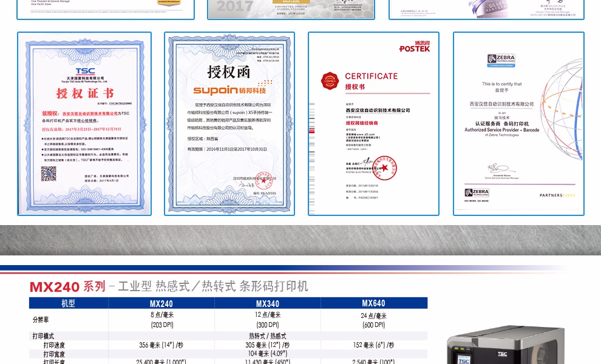Screen dimensions: 601x364
Task: Click the 有效期限 date line on the supoin certificate
Action: [x=227, y=149]
